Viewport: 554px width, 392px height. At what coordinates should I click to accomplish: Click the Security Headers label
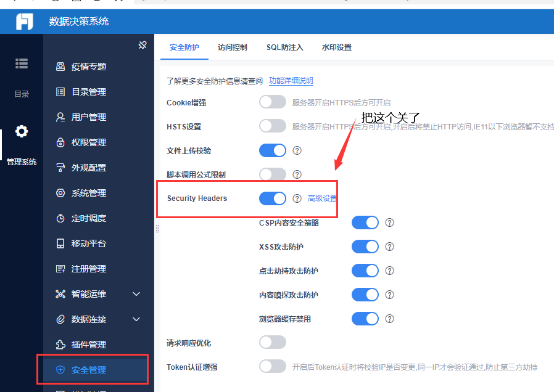click(x=197, y=198)
